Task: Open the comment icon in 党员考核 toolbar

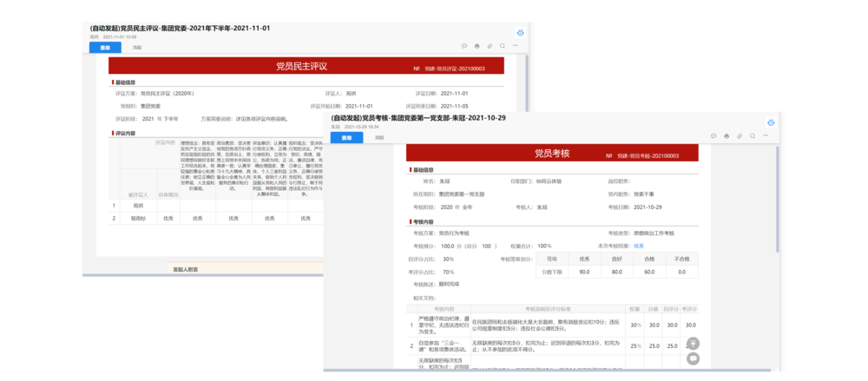Action: coord(713,137)
